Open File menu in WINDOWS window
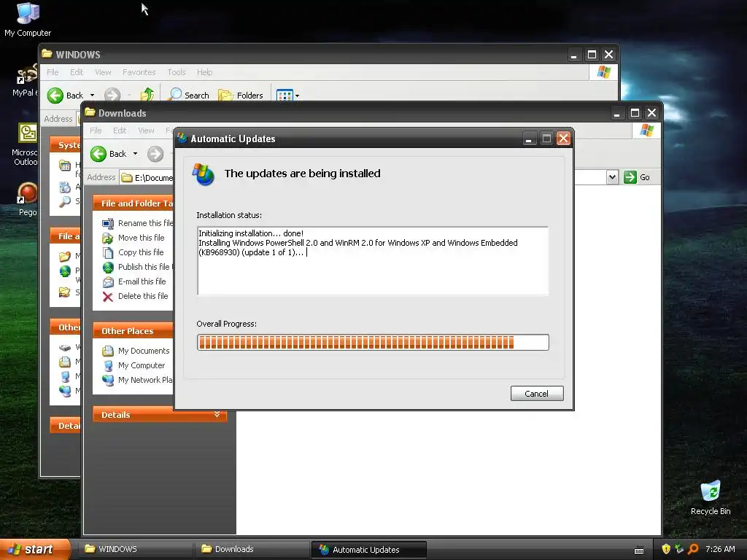747x560 pixels. [x=53, y=72]
